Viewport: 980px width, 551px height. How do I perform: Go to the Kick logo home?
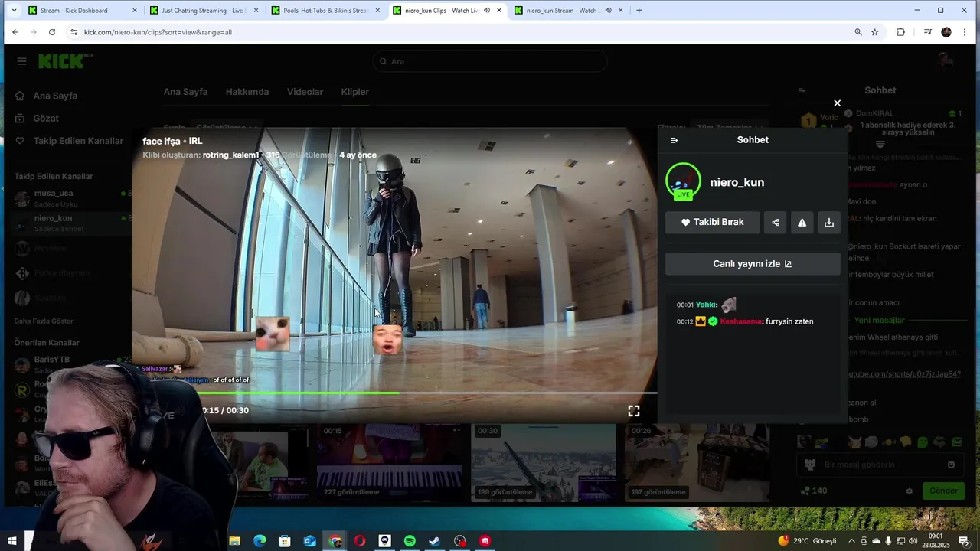(65, 61)
